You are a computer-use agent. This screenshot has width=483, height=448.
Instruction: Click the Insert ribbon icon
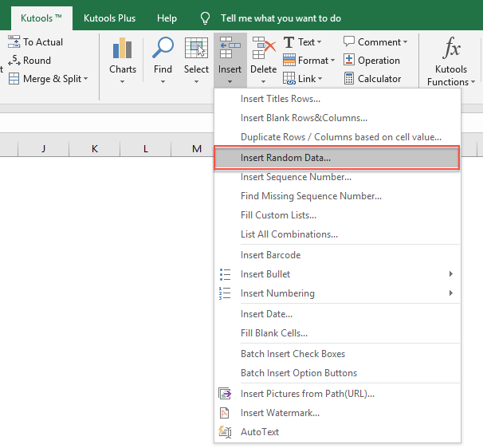(x=230, y=48)
